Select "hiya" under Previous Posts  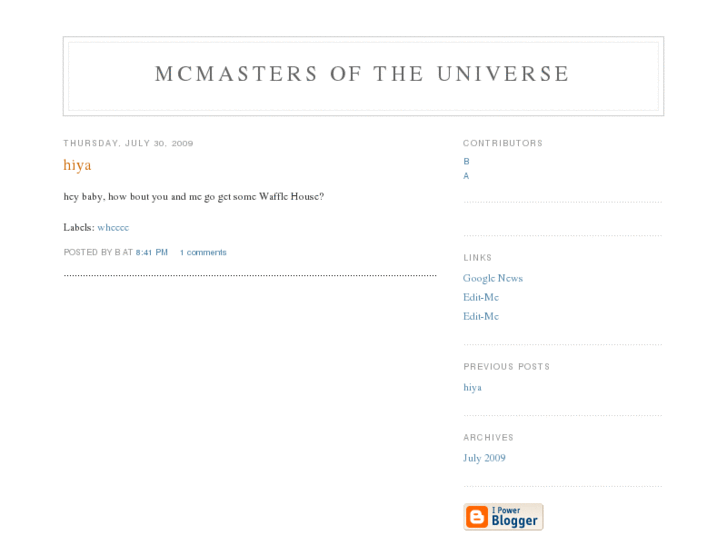pyautogui.click(x=472, y=387)
